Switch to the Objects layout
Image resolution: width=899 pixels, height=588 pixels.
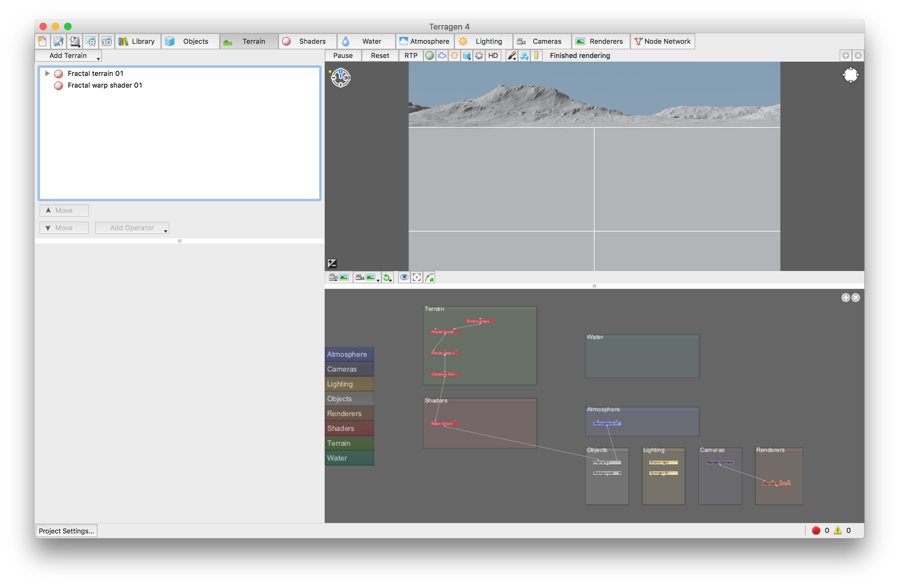[x=190, y=41]
